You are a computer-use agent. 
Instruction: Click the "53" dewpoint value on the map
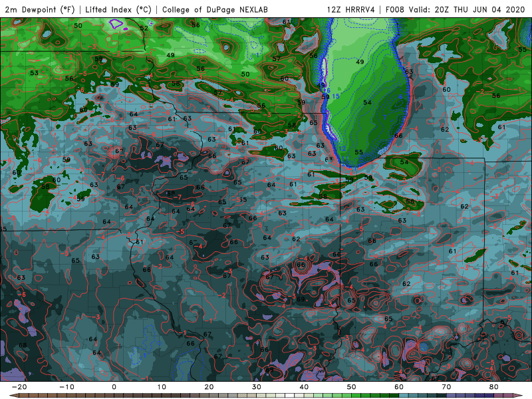tap(35, 73)
